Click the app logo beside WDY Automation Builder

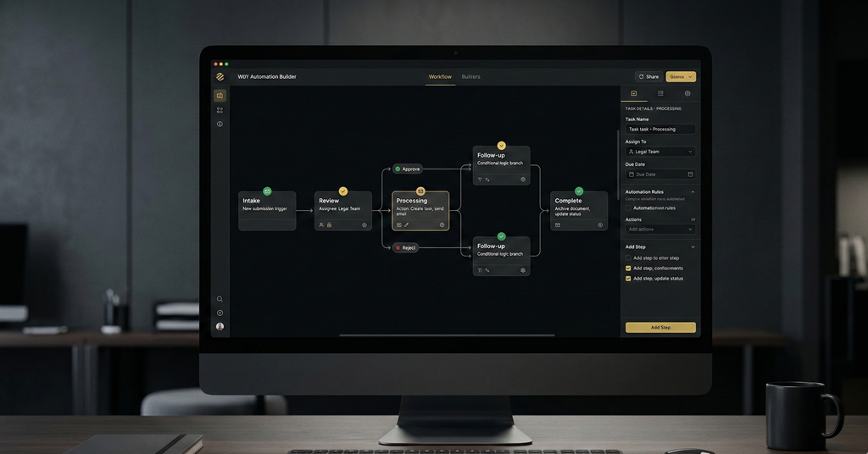coord(220,77)
